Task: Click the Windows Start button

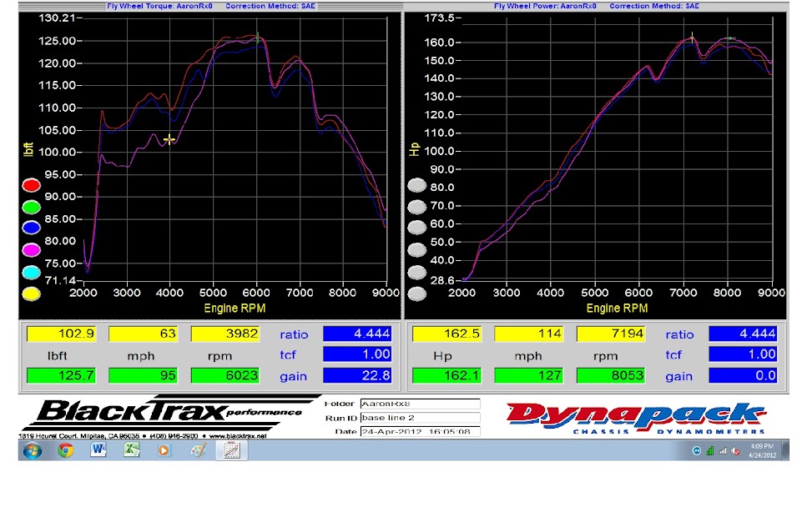Action: click(x=33, y=450)
